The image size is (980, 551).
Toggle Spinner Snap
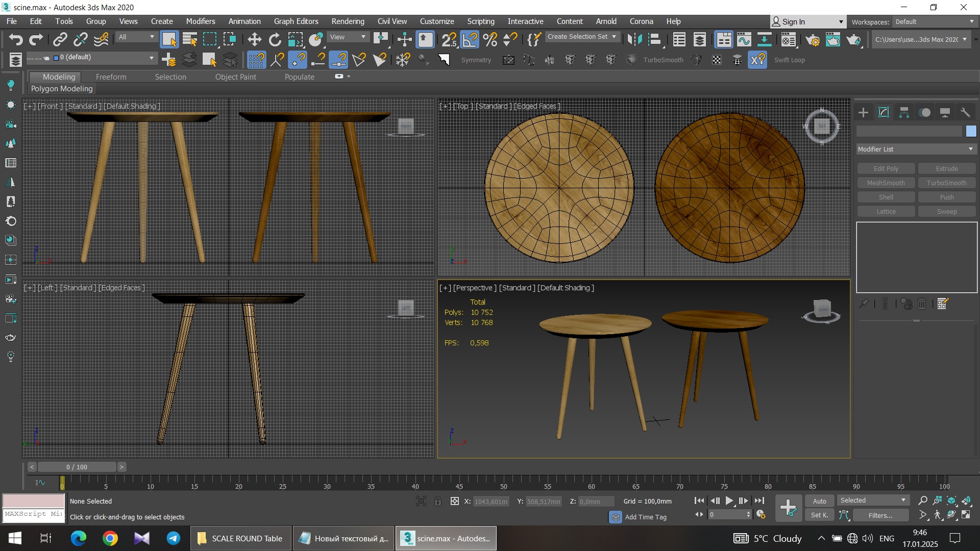(510, 39)
